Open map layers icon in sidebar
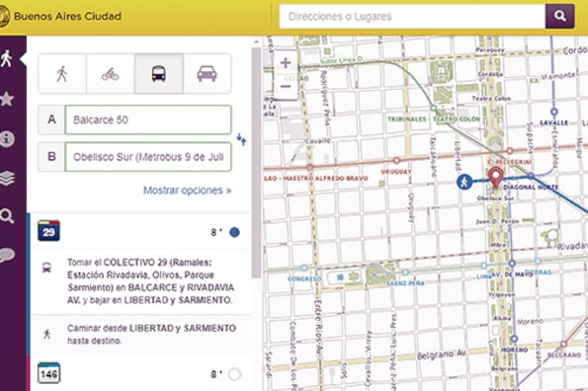588x391 pixels. [7, 179]
